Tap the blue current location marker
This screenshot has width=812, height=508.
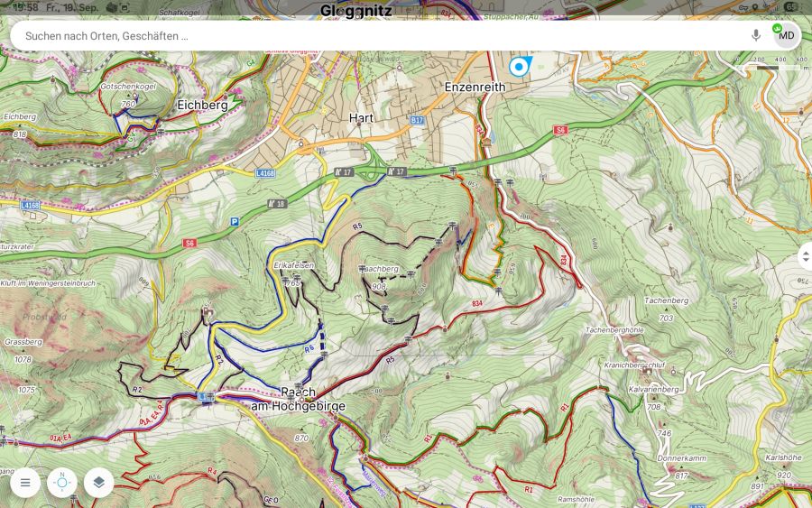pyautogui.click(x=519, y=67)
